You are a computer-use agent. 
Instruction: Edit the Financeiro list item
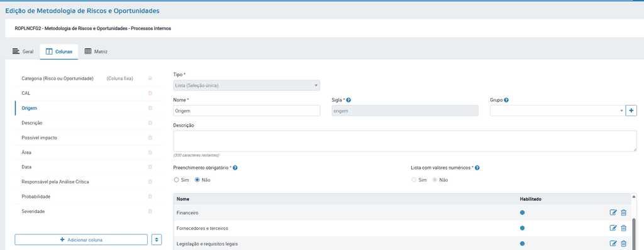point(613,212)
